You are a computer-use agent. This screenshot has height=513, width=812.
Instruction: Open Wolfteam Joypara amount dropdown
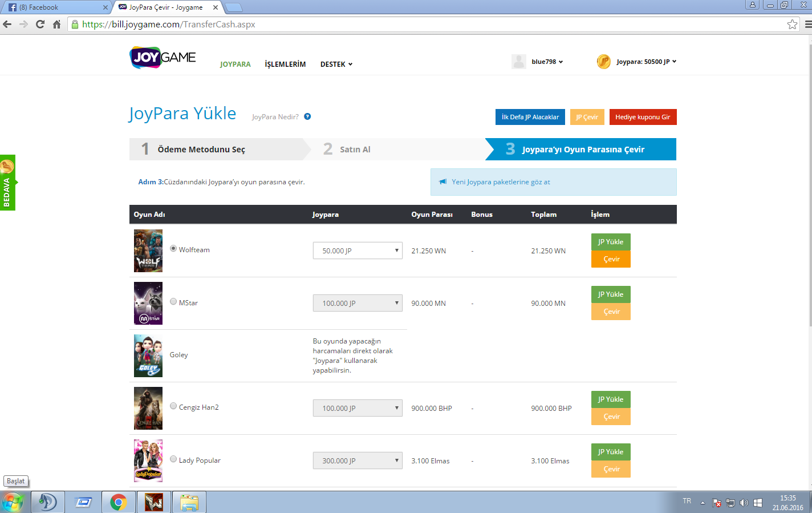coord(358,251)
